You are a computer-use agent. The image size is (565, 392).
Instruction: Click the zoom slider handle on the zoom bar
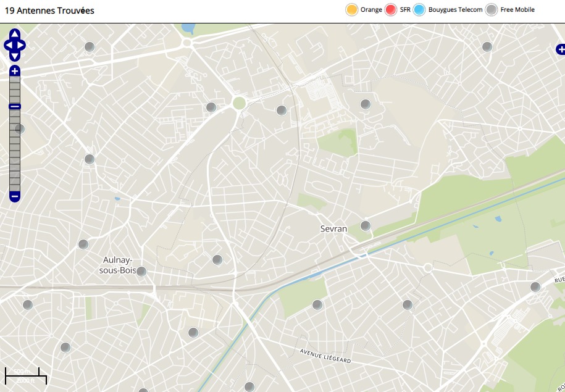[x=15, y=107]
